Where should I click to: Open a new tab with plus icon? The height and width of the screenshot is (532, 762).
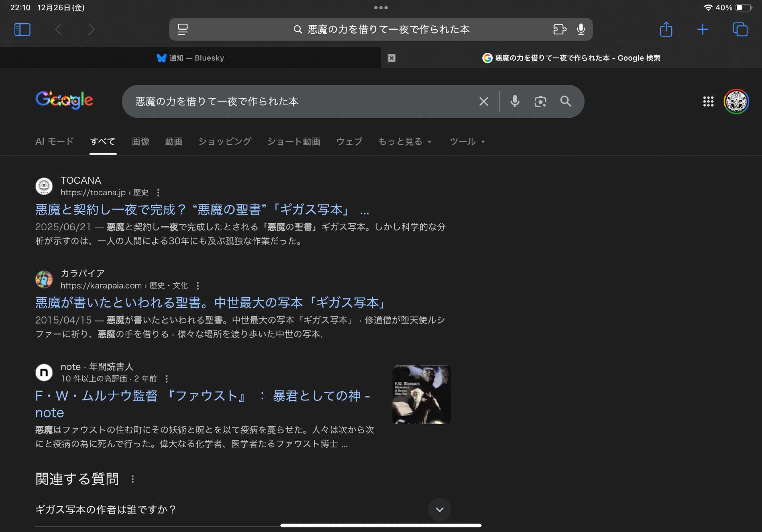point(702,29)
